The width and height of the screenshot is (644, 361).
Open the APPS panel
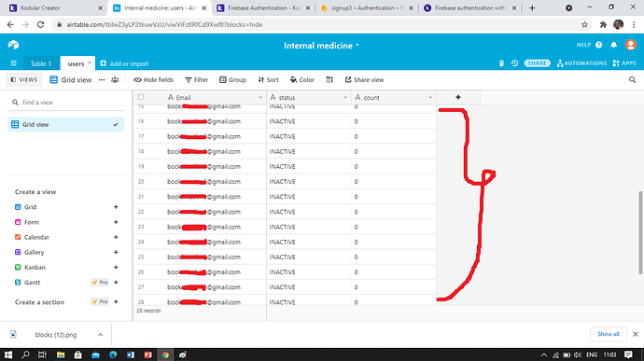623,63
